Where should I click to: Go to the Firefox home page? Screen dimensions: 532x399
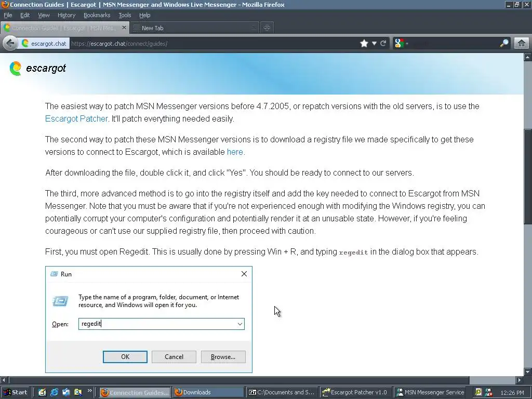click(x=522, y=43)
